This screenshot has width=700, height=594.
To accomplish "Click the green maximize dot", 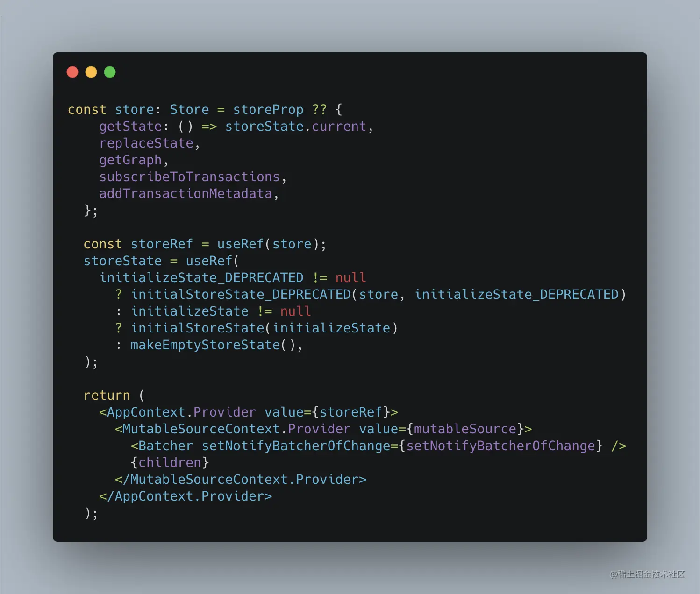I will click(x=110, y=72).
